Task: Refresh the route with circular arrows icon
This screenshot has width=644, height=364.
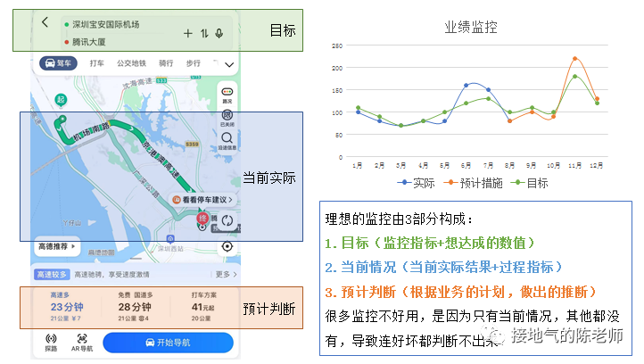Action: (x=227, y=220)
